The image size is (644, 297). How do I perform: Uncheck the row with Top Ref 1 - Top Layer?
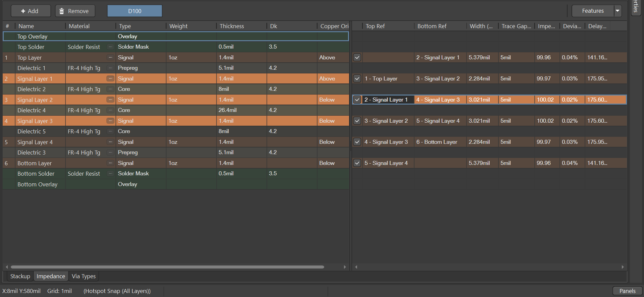tap(357, 78)
